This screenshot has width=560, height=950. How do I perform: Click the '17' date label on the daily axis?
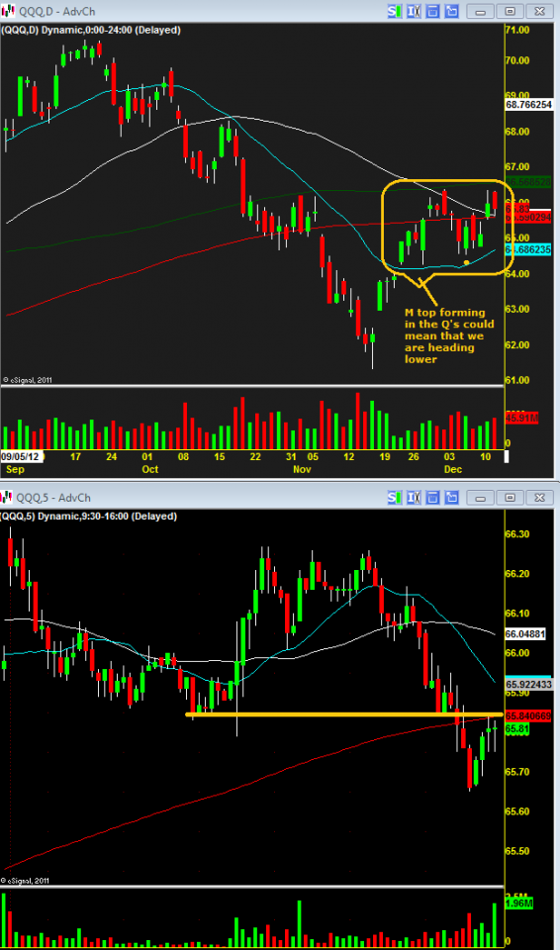75,457
